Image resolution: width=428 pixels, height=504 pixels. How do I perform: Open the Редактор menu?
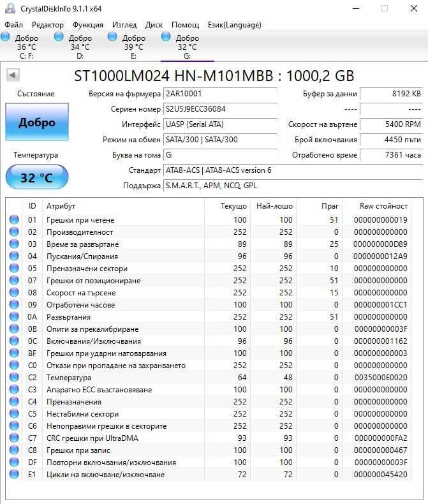tap(48, 25)
